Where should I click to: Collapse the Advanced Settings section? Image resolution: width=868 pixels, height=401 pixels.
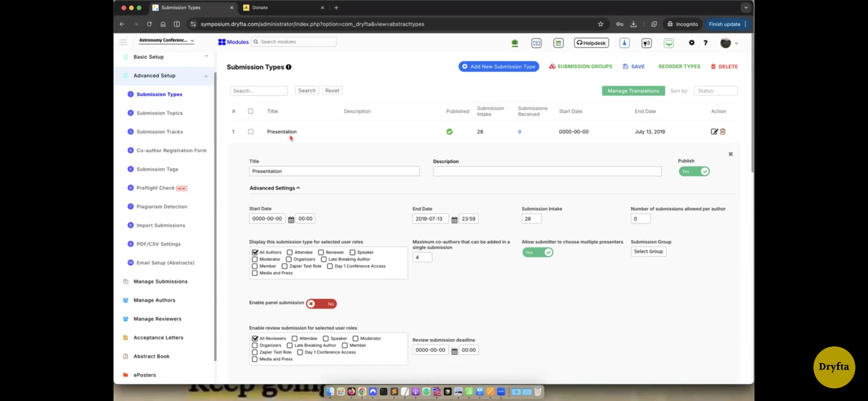[x=274, y=188]
